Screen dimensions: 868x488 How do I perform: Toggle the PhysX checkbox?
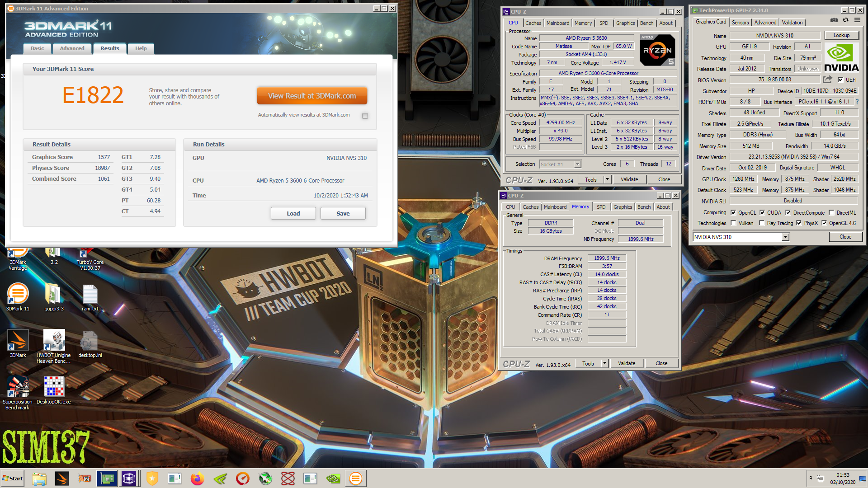pyautogui.click(x=799, y=223)
